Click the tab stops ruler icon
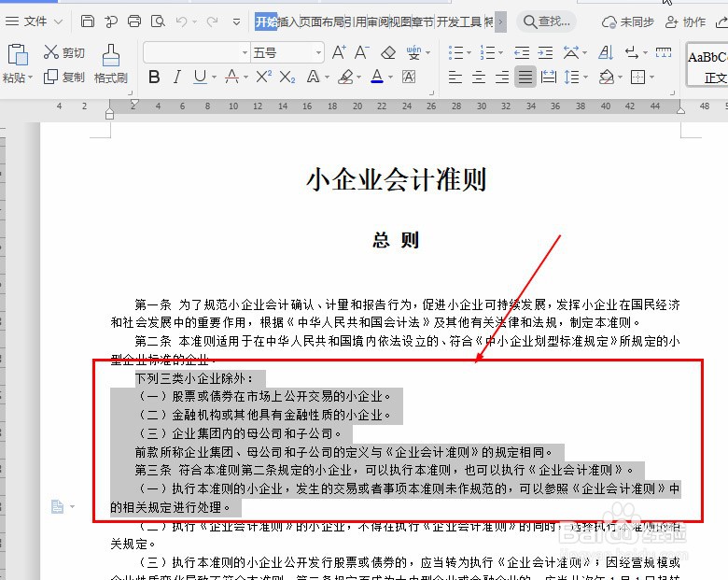Image resolution: width=728 pixels, height=580 pixels. 664,52
